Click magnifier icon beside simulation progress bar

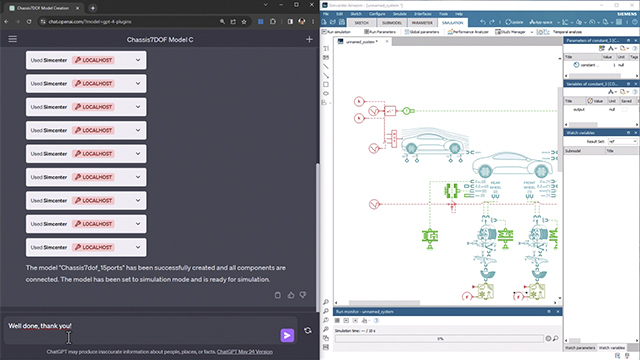[556, 338]
